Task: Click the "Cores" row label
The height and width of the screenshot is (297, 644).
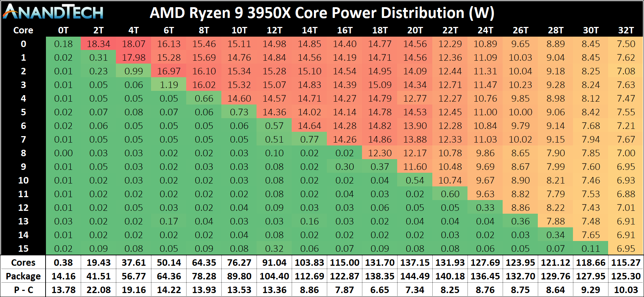Action: pos(23,263)
